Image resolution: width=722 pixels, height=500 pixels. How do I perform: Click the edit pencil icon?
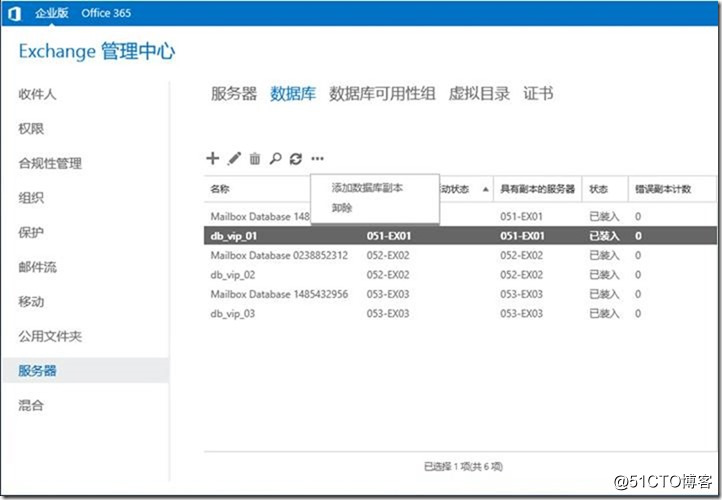click(234, 158)
